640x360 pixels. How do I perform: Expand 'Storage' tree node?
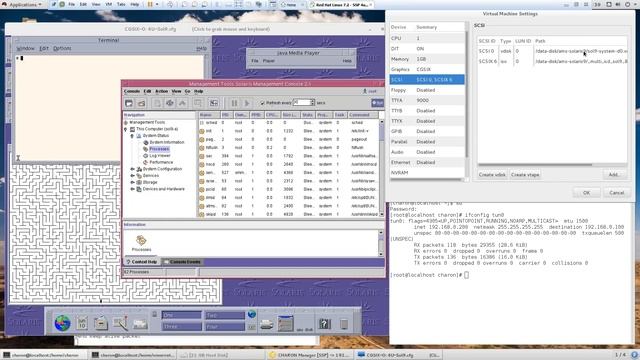(x=132, y=182)
